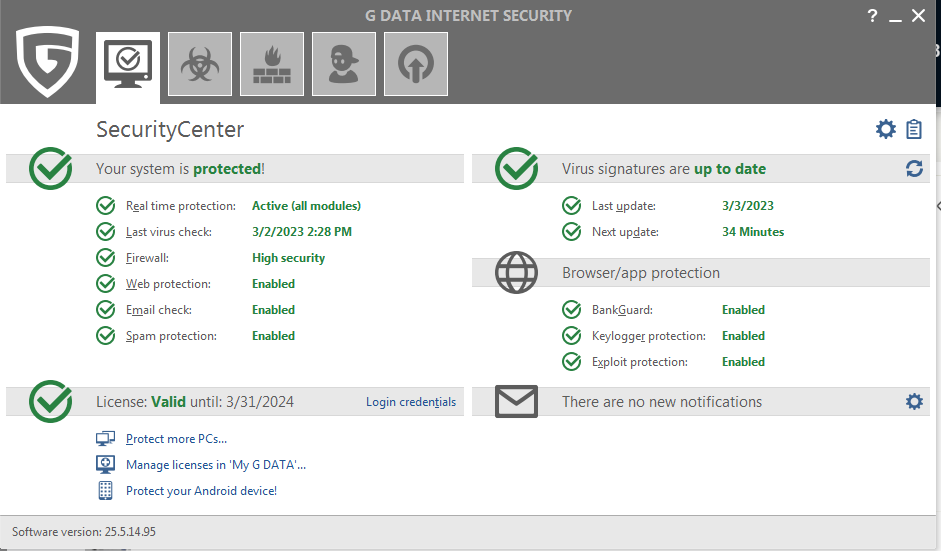Select the SecurityCenter monitor tab
The image size is (941, 551).
[x=128, y=65]
